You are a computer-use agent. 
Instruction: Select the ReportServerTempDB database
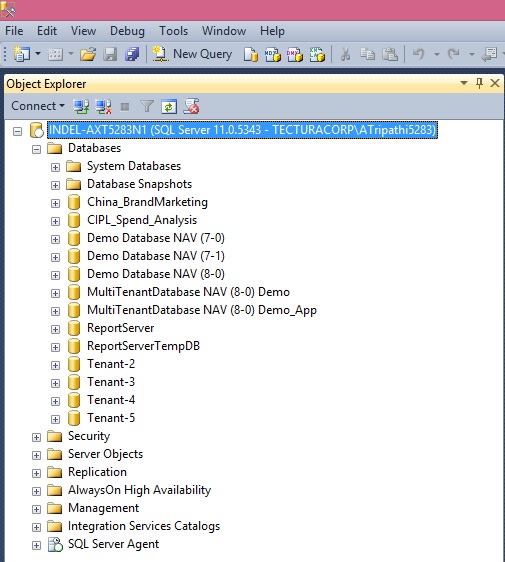(x=143, y=346)
